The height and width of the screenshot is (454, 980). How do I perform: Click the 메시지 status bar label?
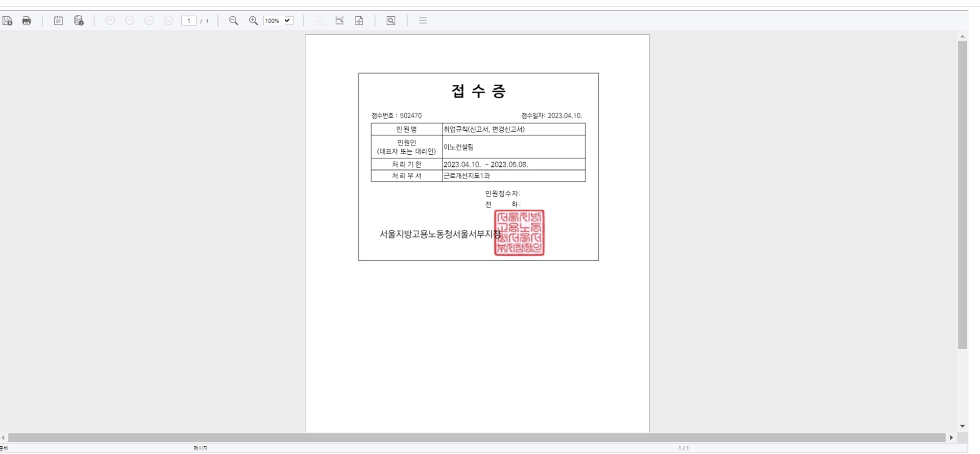pos(200,448)
